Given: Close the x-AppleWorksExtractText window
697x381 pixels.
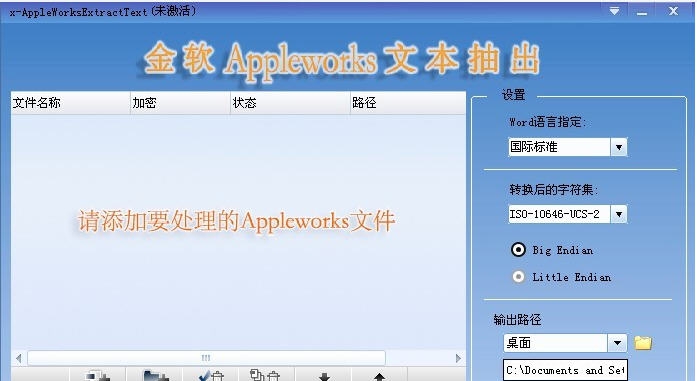Looking at the screenshot, I should pos(673,11).
